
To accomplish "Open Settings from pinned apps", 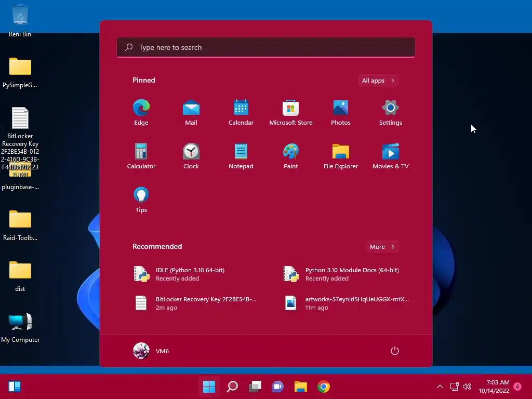I will [x=391, y=113].
